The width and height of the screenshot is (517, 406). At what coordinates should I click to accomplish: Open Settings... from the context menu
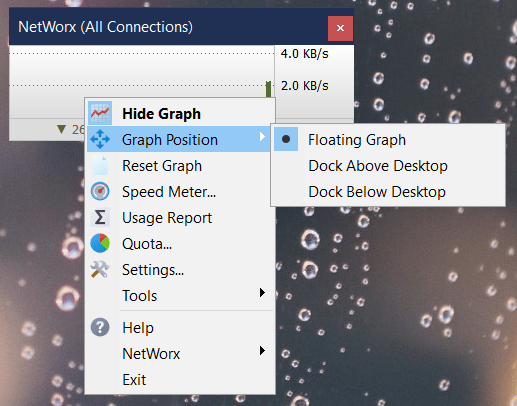coord(180,269)
